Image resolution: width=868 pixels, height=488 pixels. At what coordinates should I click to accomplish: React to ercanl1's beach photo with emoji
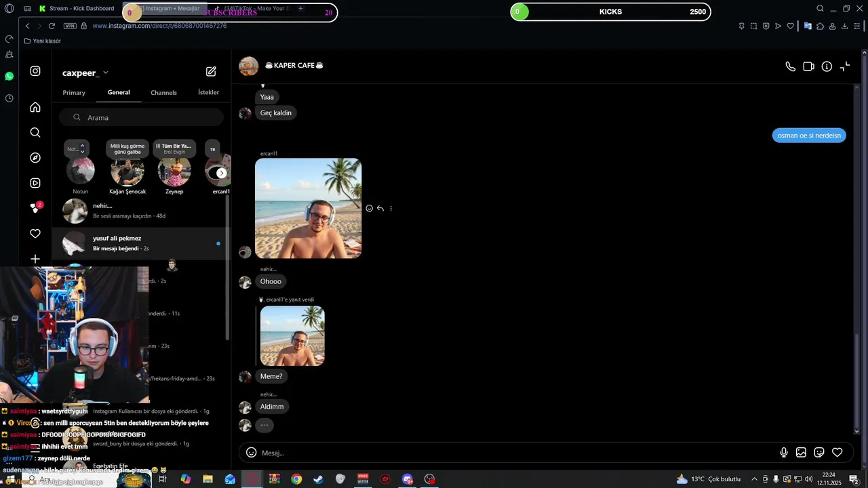coord(369,209)
